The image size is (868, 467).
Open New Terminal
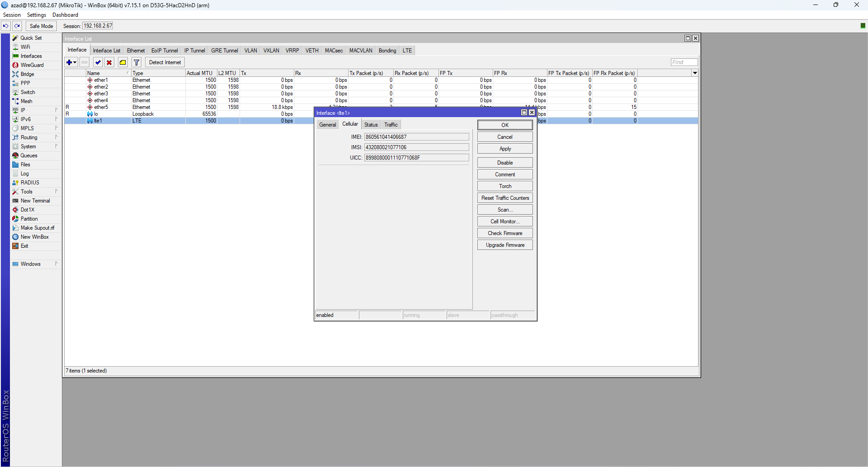[x=35, y=201]
